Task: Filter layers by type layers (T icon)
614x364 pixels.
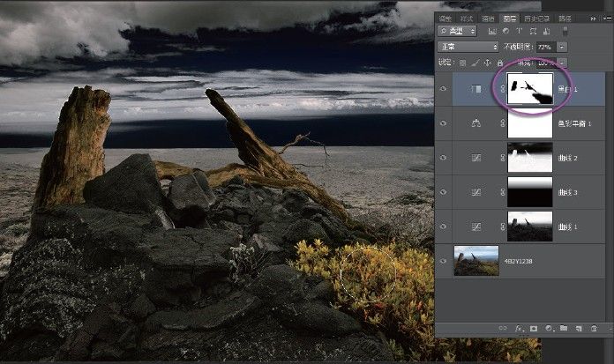Action: [516, 31]
